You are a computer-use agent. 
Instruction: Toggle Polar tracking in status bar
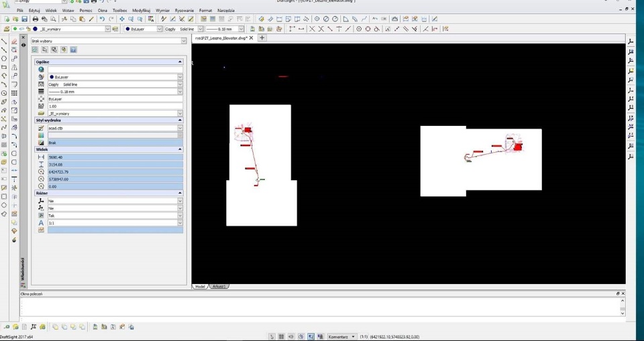301,336
